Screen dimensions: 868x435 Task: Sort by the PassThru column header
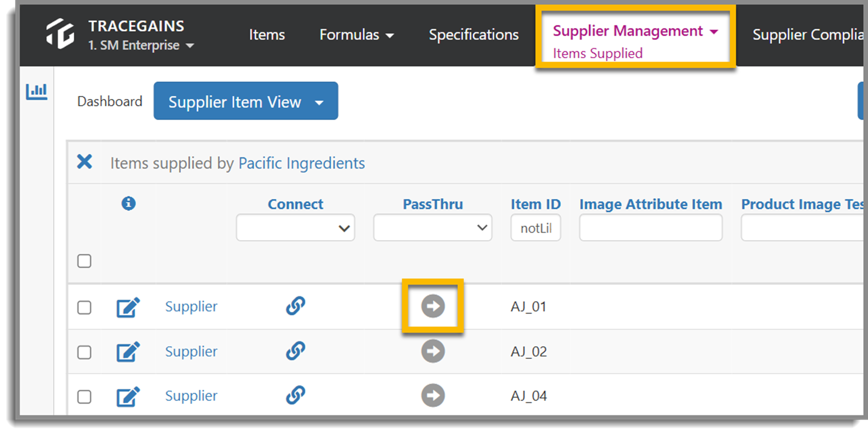point(433,204)
